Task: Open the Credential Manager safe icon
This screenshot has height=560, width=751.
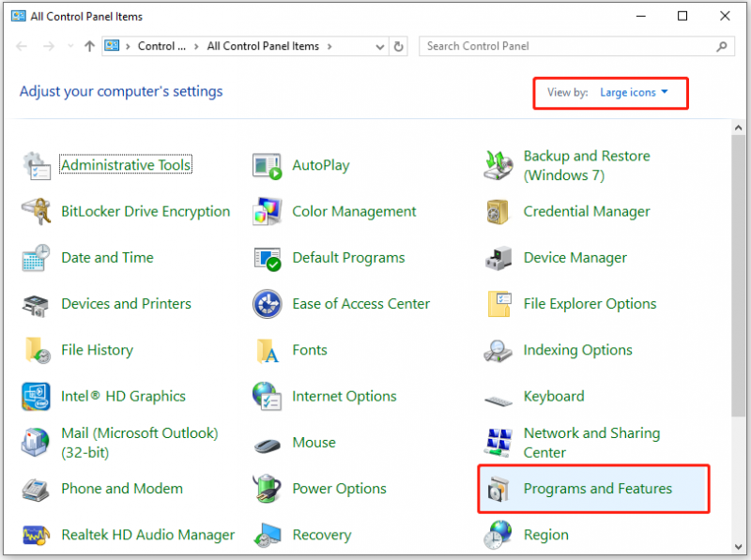Action: coord(498,212)
